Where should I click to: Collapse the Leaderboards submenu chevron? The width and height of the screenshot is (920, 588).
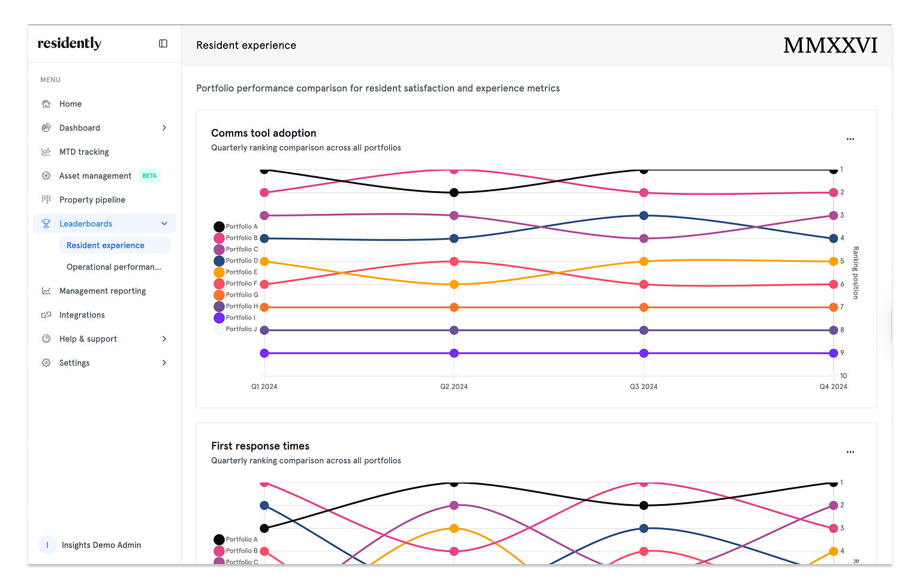tap(164, 224)
